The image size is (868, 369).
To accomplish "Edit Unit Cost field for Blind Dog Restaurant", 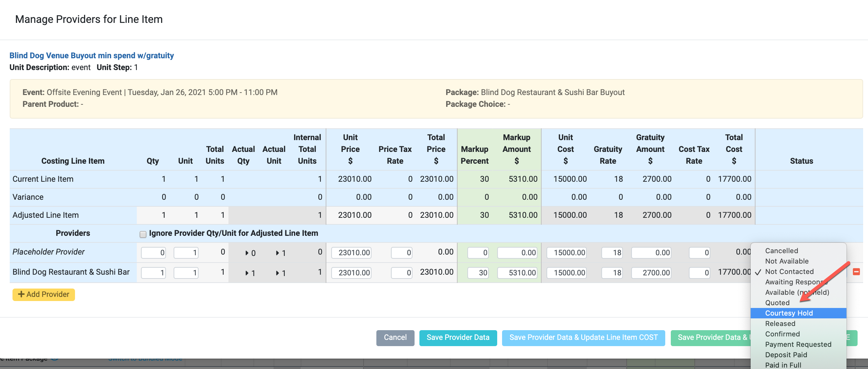I will pos(566,273).
